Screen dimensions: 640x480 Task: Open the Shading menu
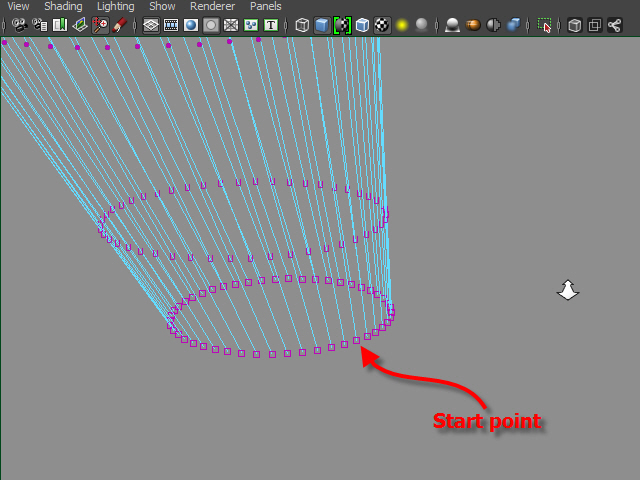coord(63,6)
